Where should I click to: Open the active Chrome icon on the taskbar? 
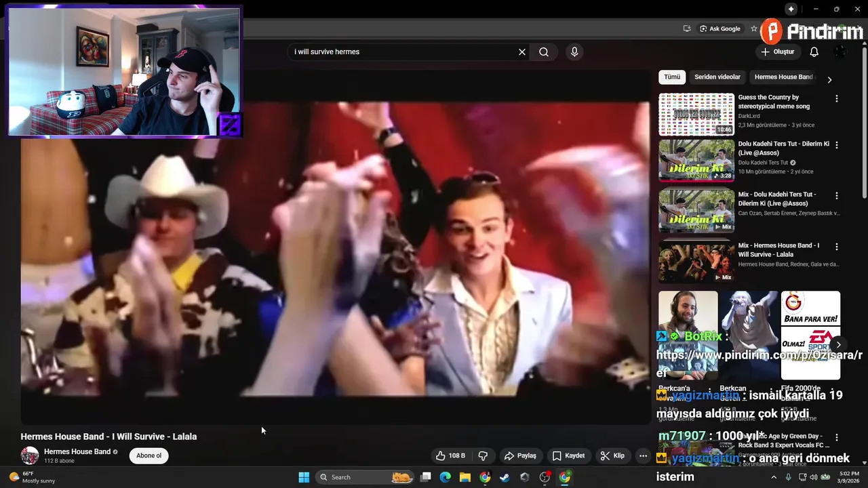click(564, 477)
